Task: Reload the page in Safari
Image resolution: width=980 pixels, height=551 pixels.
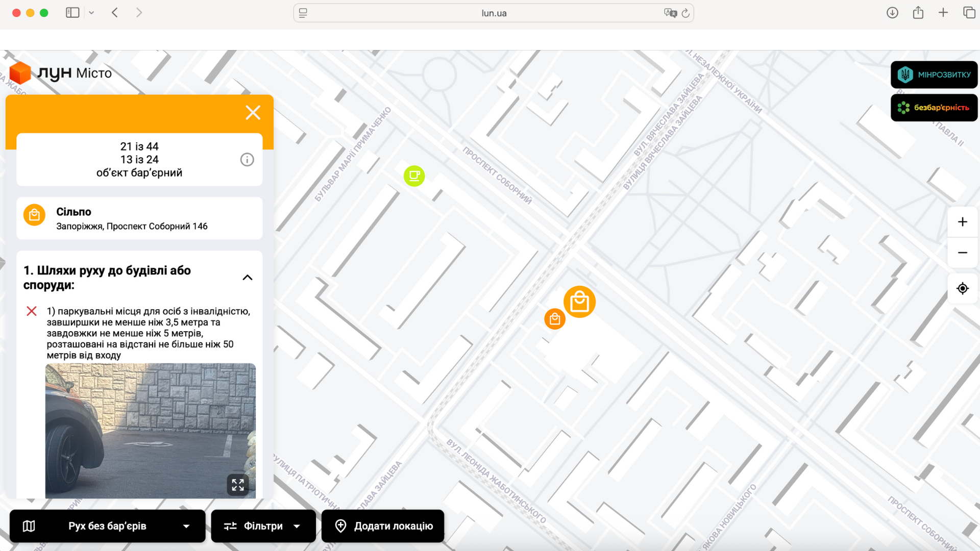Action: point(685,13)
